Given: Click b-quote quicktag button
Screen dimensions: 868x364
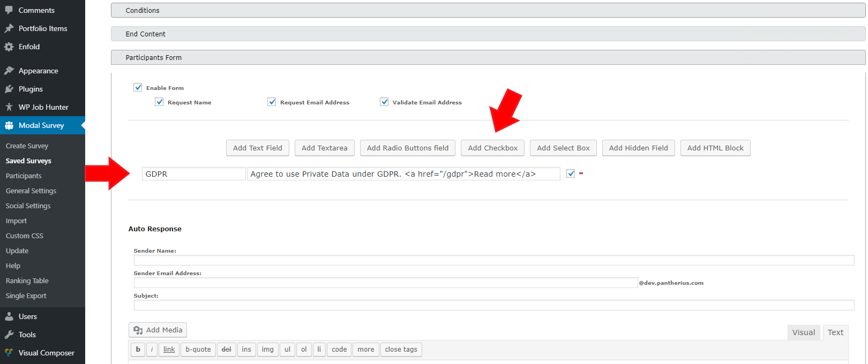Looking at the screenshot, I should 198,350.
